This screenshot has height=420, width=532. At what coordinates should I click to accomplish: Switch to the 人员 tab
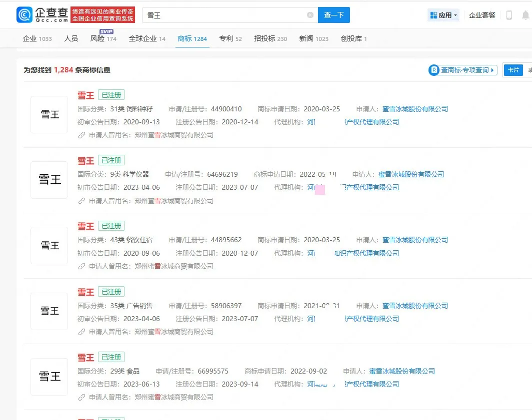tap(71, 38)
